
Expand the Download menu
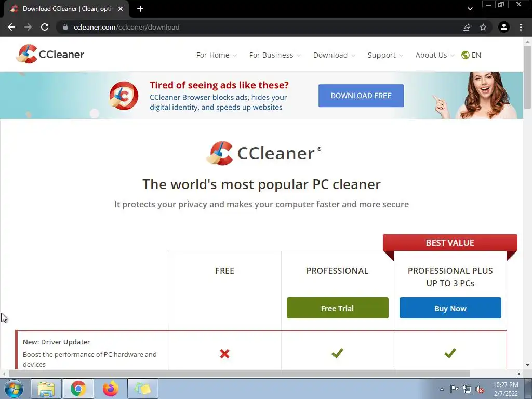tap(334, 55)
